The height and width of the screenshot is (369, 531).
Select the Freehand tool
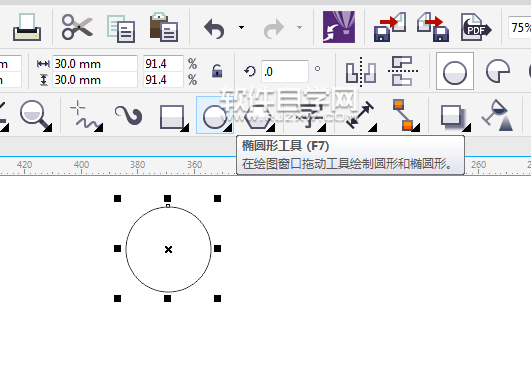(86, 116)
